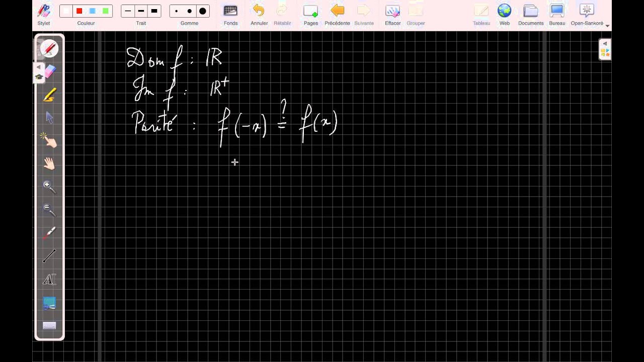The height and width of the screenshot is (362, 644).
Task: Select the zoom out magnifier
Action: pyautogui.click(x=49, y=210)
